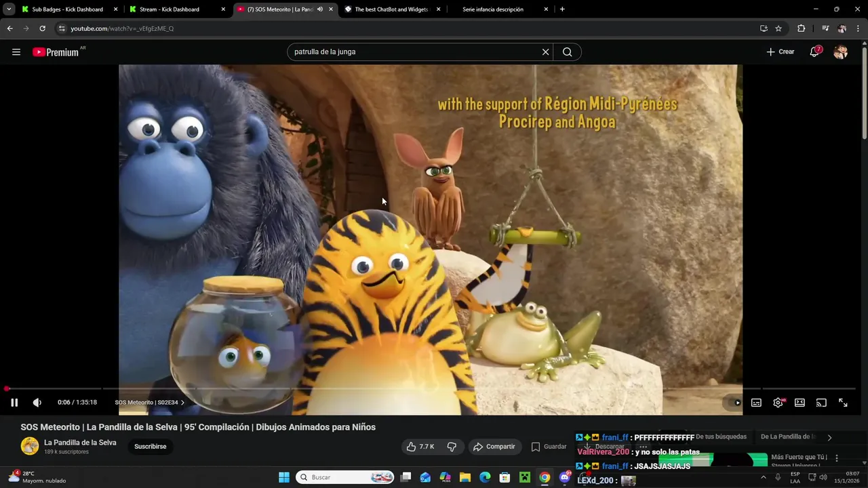Go to YouTube Premium home logo
This screenshot has width=868, height=488.
coord(56,52)
